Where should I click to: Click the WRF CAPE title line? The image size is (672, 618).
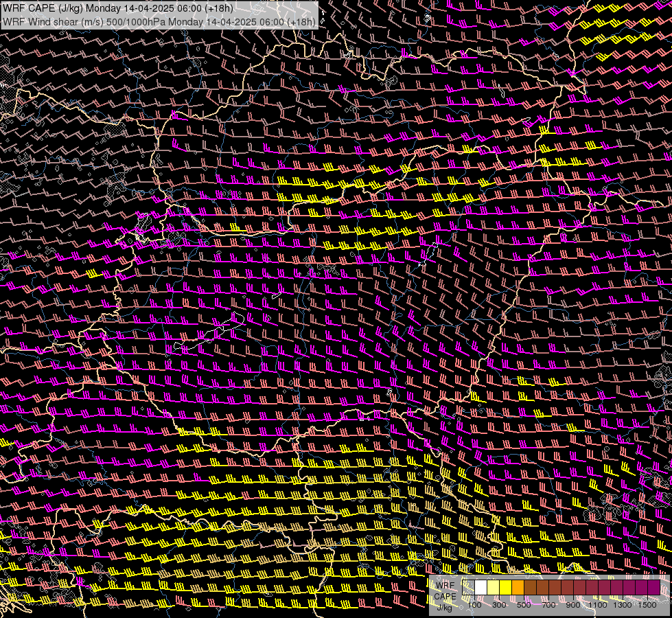pyautogui.click(x=118, y=8)
